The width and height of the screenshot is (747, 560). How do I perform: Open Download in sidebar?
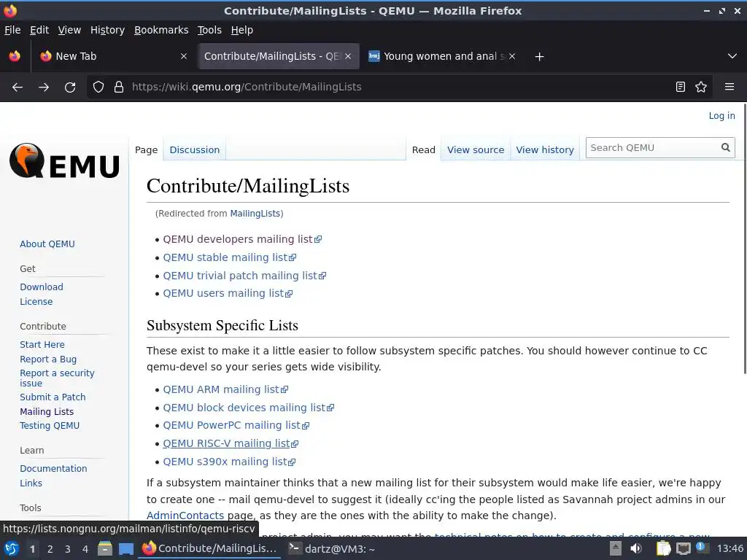pos(42,287)
